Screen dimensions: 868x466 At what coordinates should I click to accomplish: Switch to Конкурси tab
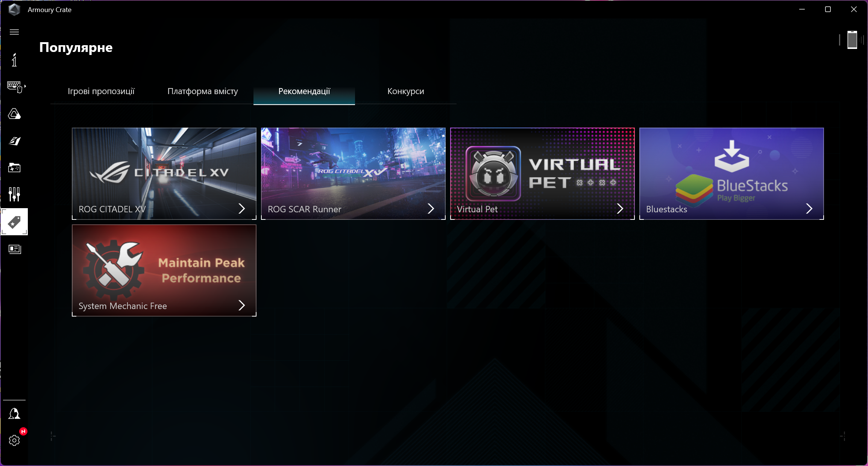(405, 91)
